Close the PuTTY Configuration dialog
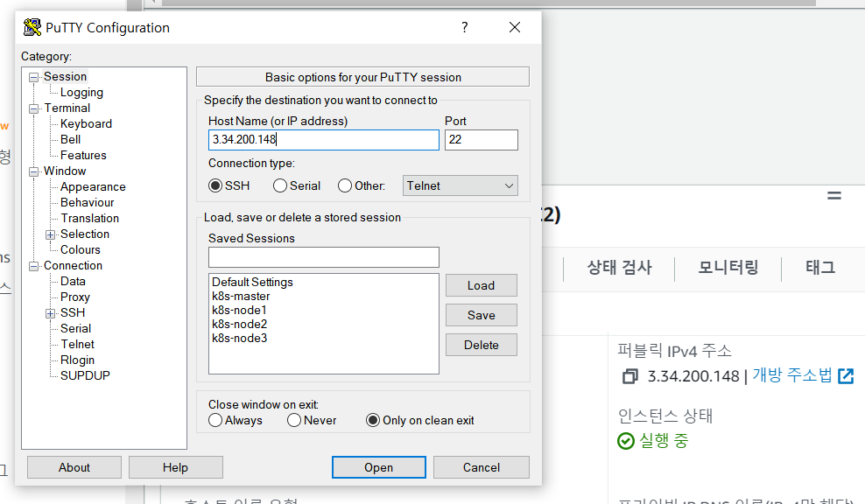 515,27
